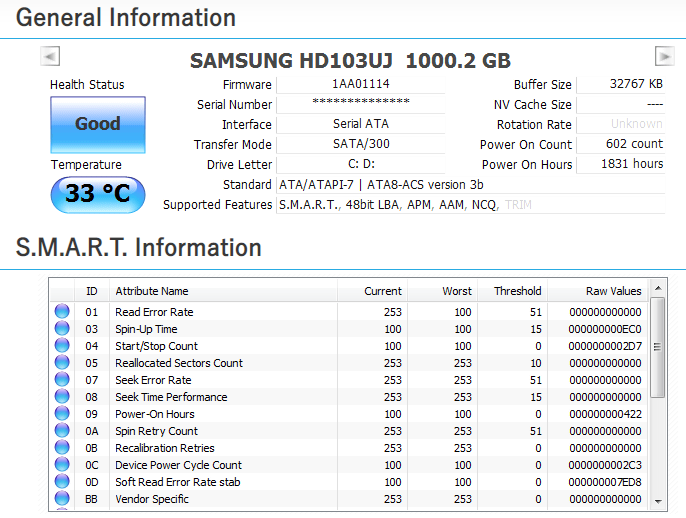Click the Seek Error Rate status orb
The height and width of the screenshot is (518, 686).
pyautogui.click(x=62, y=380)
